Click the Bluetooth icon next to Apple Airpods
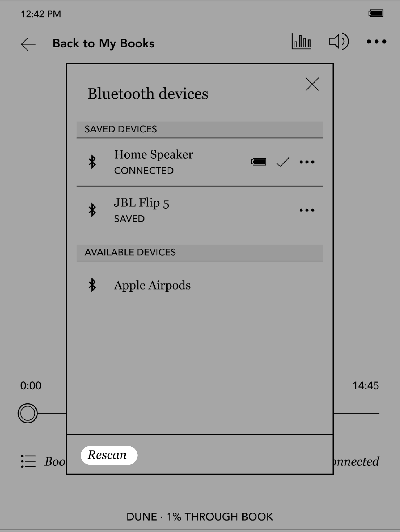Viewport: 400px width, 532px height. tap(93, 285)
